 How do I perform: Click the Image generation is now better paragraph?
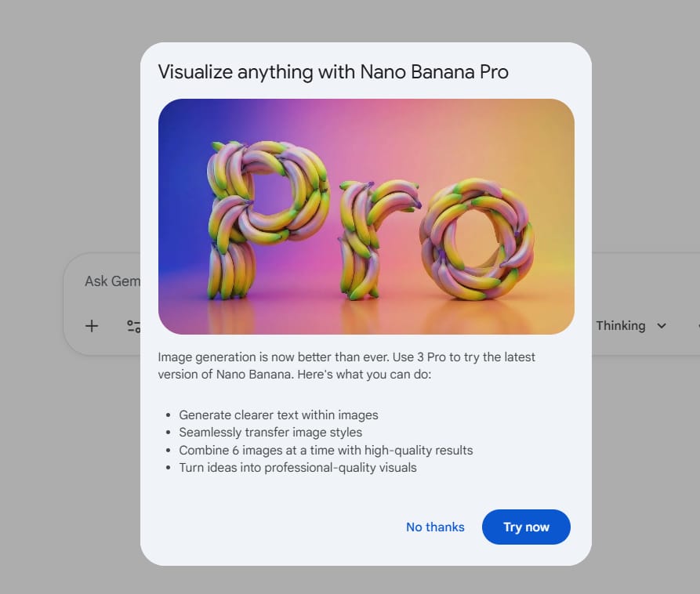click(346, 365)
